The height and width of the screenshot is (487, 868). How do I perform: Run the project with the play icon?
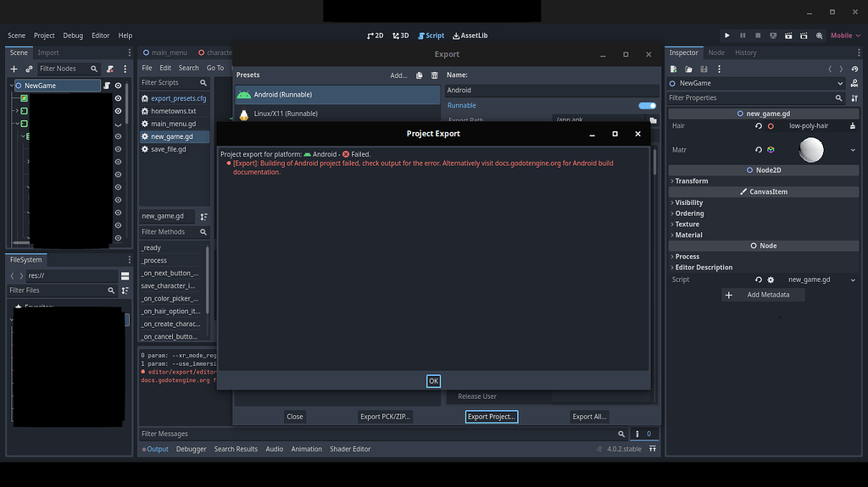726,36
